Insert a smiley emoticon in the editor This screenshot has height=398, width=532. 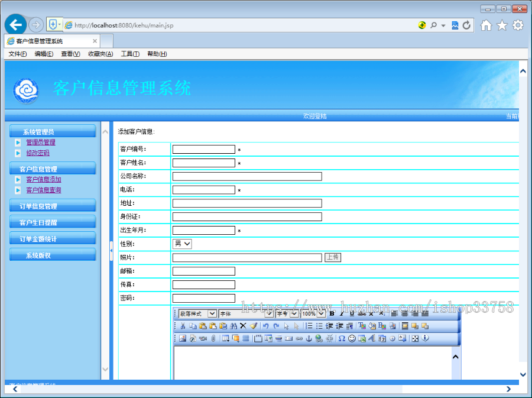point(352,339)
